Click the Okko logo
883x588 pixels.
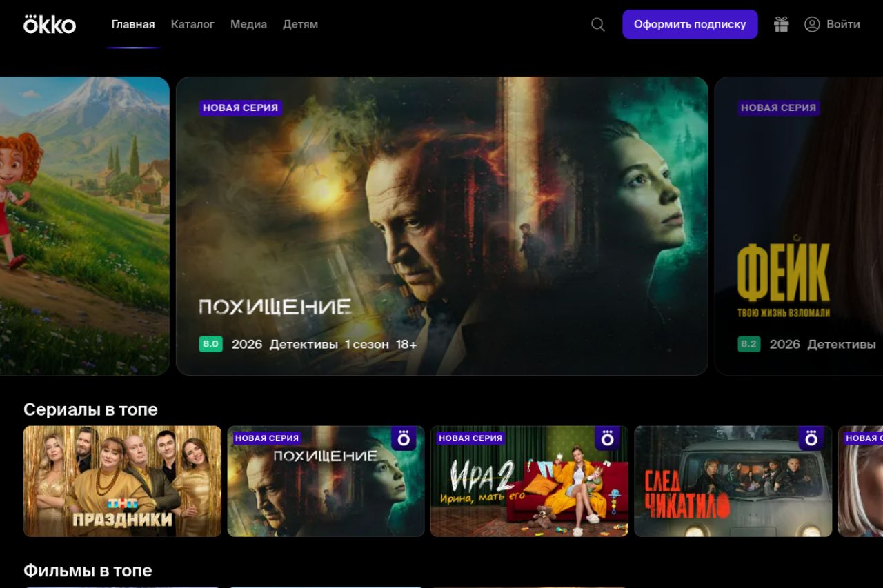point(50,24)
